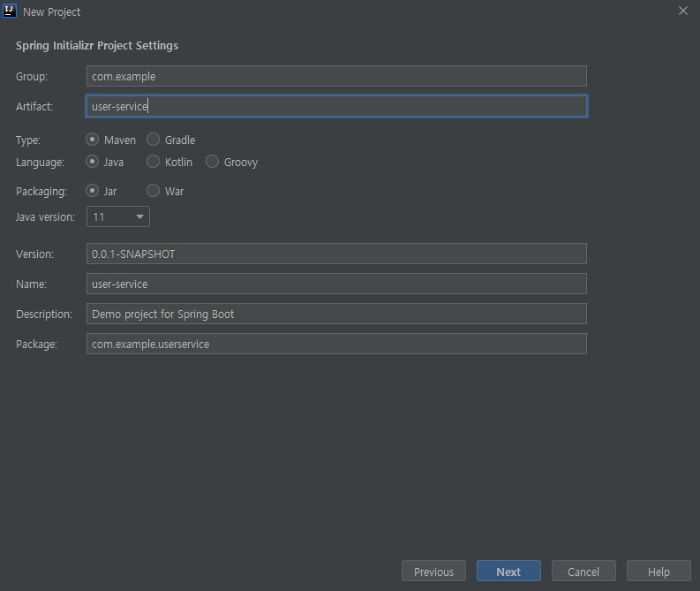The height and width of the screenshot is (591, 700).
Task: Click the 'Artifact:' label
Action: tap(34, 106)
